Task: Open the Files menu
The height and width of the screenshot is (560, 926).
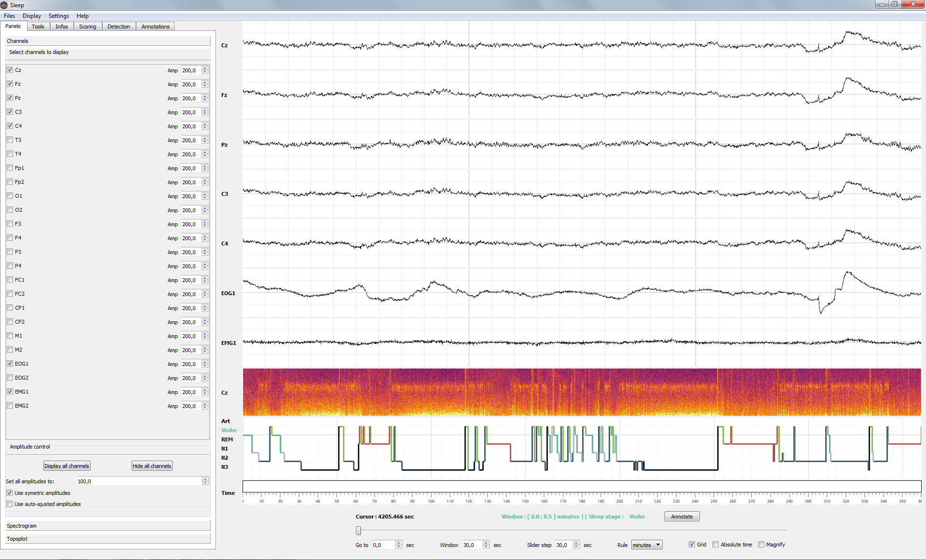Action: [9, 16]
